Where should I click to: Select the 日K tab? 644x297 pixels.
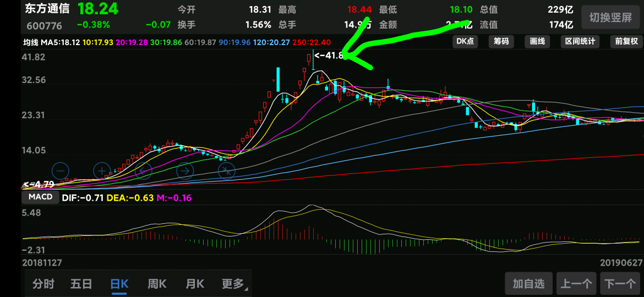(119, 283)
